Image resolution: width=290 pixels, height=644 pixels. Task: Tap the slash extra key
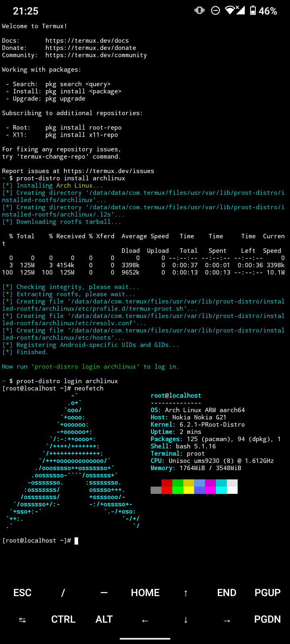63,592
